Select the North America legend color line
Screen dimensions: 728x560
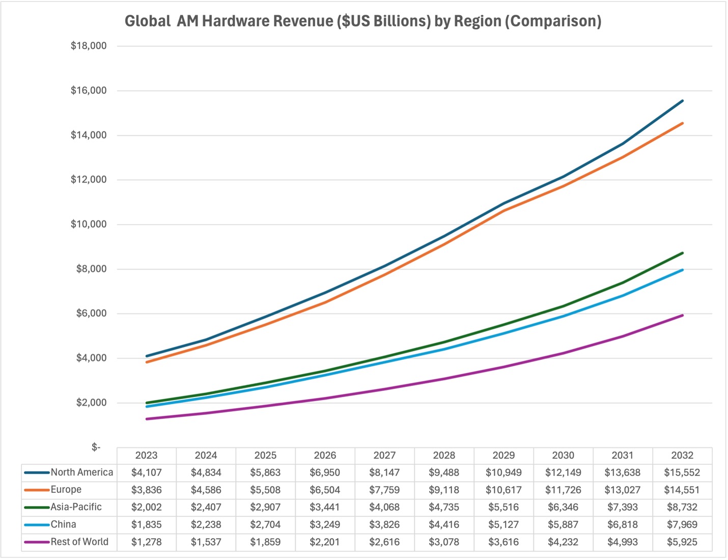pos(37,472)
